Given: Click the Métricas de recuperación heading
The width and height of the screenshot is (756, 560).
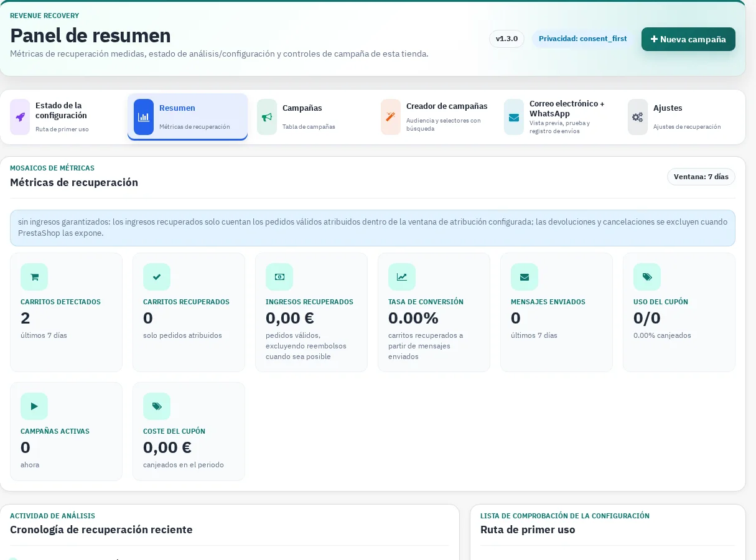Looking at the screenshot, I should [74, 182].
